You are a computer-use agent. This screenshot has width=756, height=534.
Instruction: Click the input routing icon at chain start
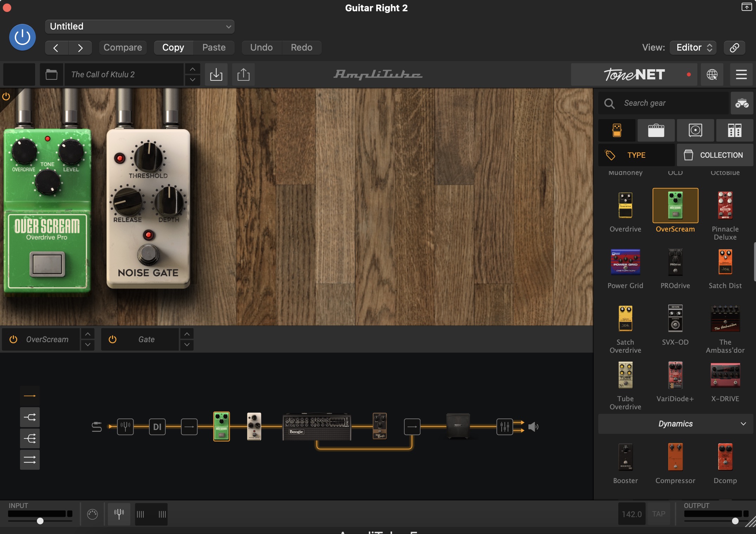pyautogui.click(x=97, y=427)
